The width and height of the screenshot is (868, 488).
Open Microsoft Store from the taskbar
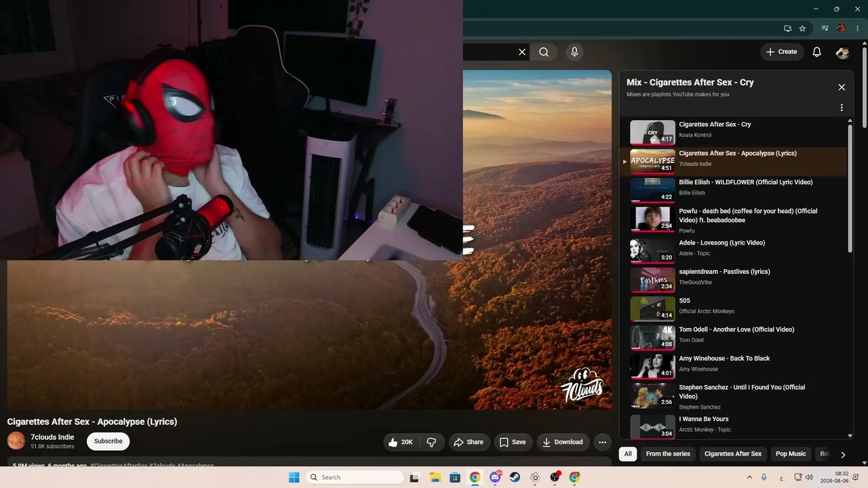coord(455,477)
